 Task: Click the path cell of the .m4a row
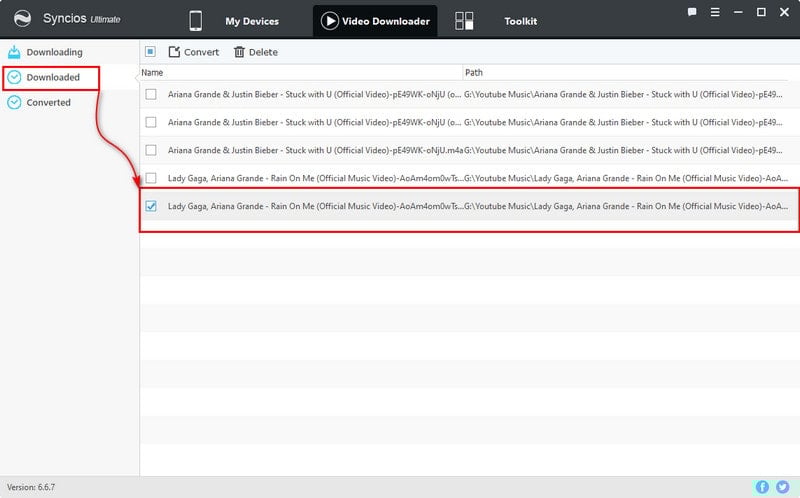point(623,150)
